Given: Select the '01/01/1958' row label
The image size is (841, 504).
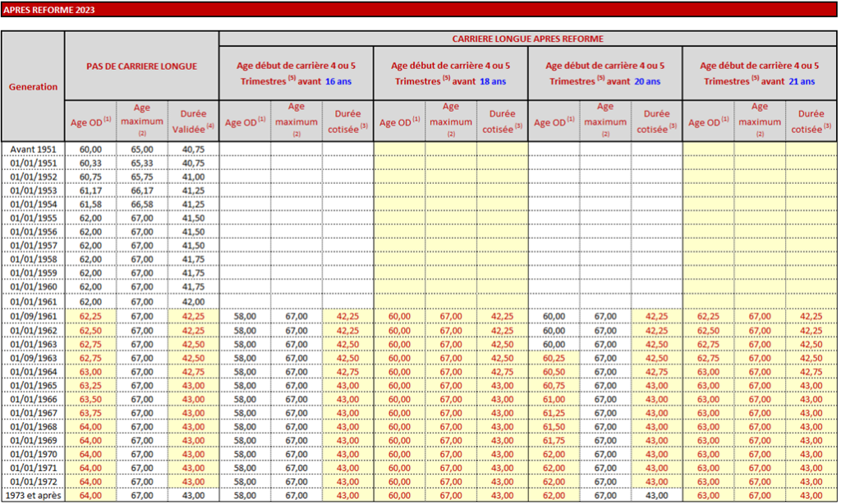Looking at the screenshot, I should click(33, 259).
